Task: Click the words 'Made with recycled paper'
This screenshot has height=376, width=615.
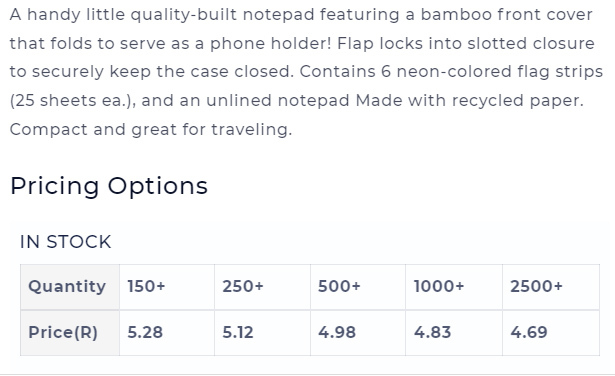Action: (x=469, y=101)
